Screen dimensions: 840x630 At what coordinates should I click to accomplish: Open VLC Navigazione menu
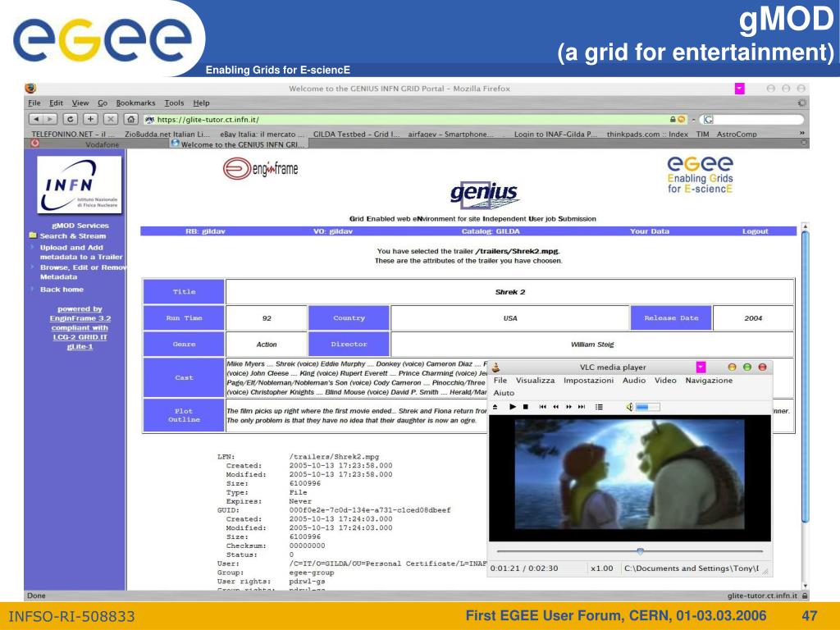(709, 381)
